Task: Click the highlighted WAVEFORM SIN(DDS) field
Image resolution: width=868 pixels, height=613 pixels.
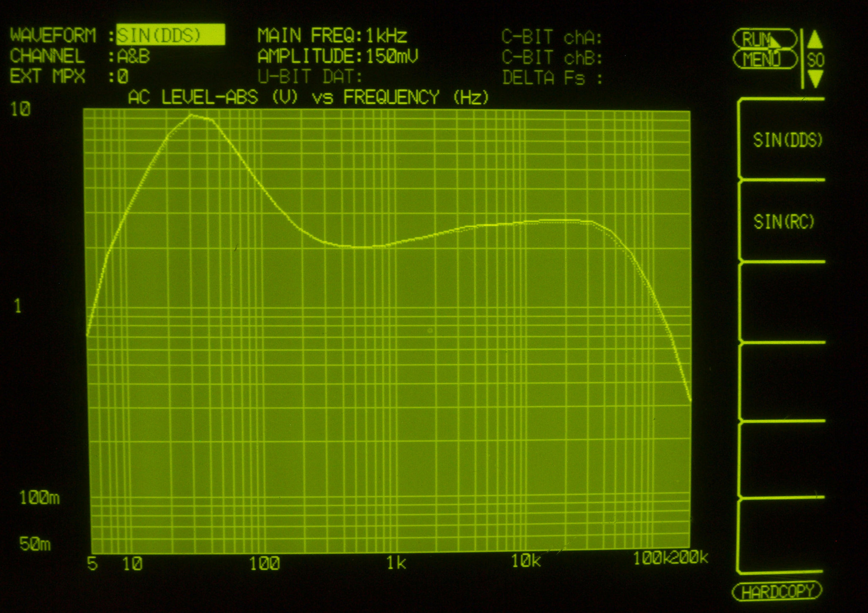Action: pos(170,35)
